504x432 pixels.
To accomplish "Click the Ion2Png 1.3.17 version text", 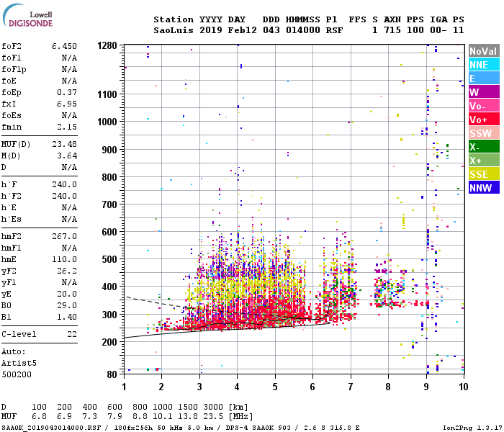I will (471, 428).
